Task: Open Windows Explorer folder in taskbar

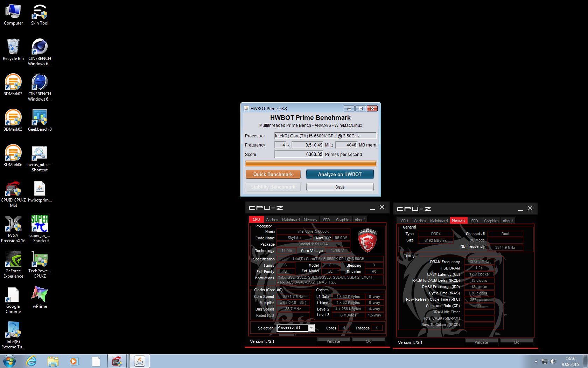Action: tap(53, 361)
